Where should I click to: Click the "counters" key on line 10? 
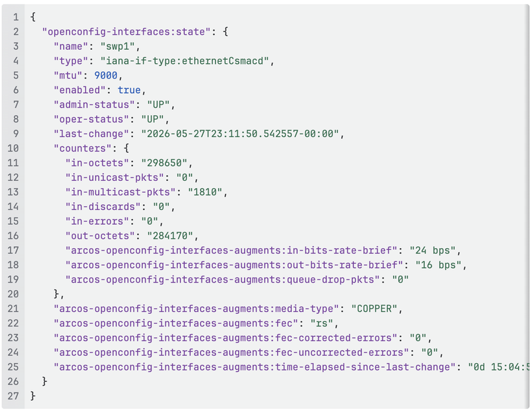pyautogui.click(x=82, y=148)
